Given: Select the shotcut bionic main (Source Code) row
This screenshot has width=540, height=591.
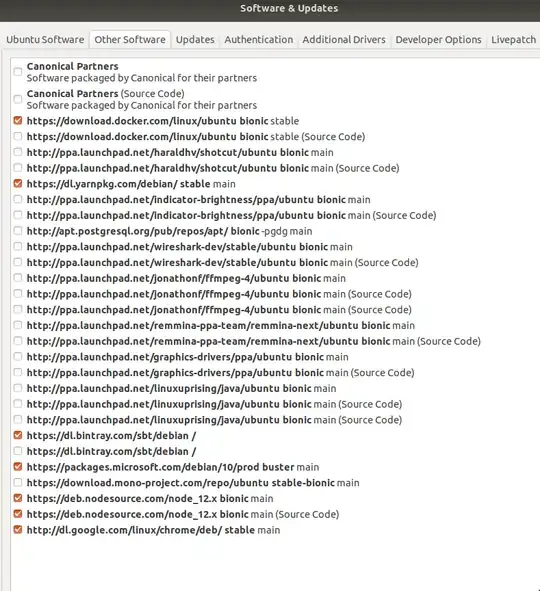Looking at the screenshot, I should [x=213, y=168].
